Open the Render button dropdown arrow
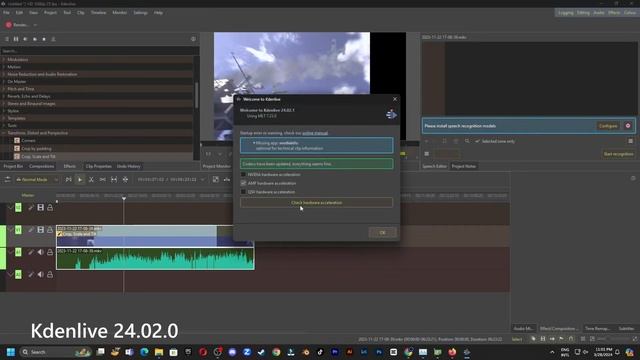 pos(35,25)
